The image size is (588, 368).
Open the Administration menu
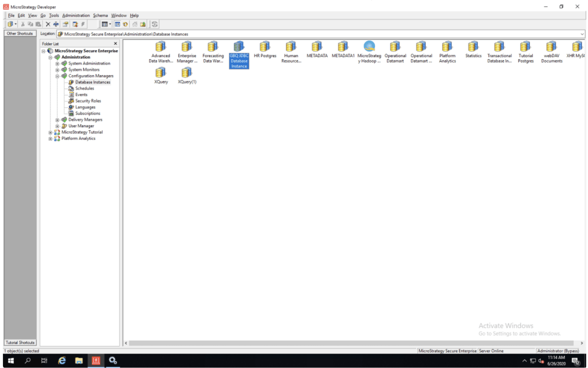pos(76,15)
